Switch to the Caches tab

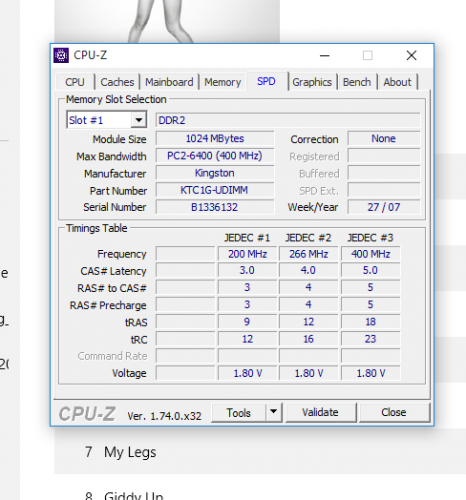117,82
